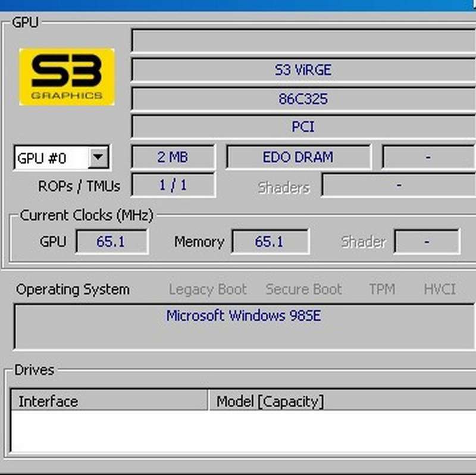Open the GPU #0 selector dropdown

[x=98, y=157]
